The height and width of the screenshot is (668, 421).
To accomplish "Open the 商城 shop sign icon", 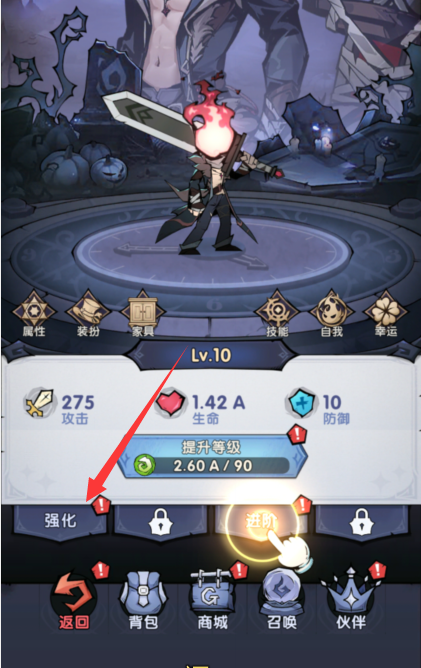I will tap(213, 601).
